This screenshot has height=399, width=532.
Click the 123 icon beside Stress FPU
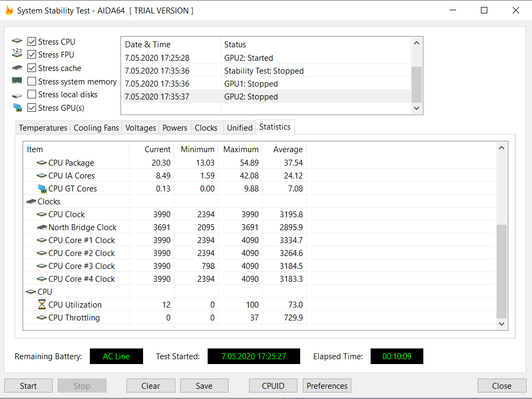[x=17, y=53]
